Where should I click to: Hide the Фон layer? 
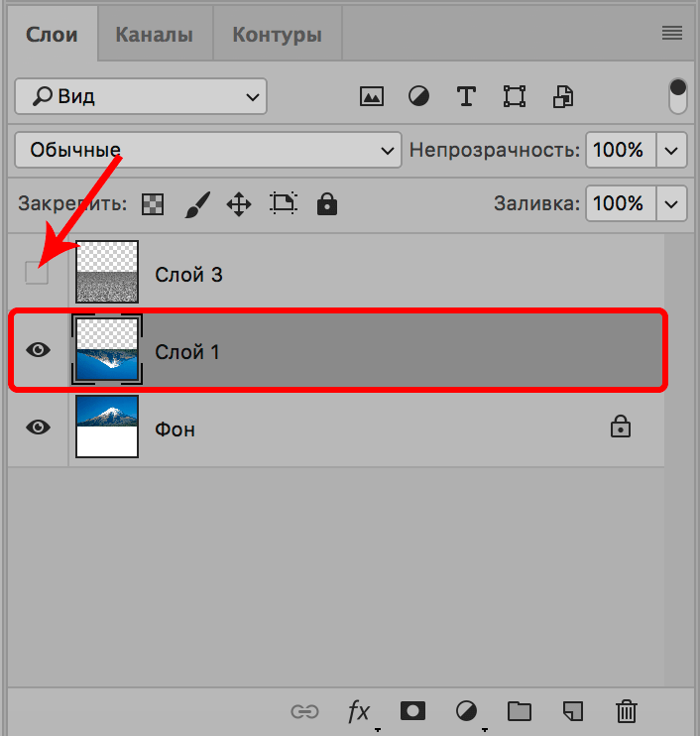pyautogui.click(x=38, y=427)
